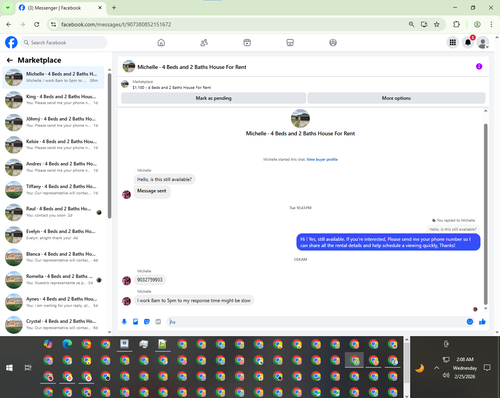Click the 'Hello, is this still available?' message
The height and width of the screenshot is (398, 500).
[164, 179]
